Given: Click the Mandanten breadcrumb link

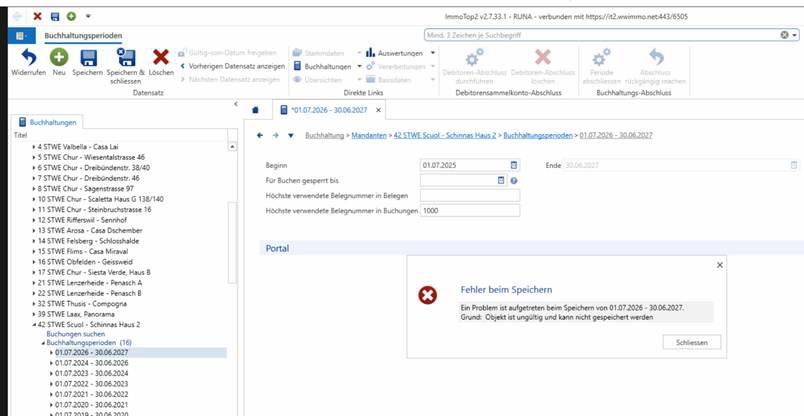Looking at the screenshot, I should point(369,135).
